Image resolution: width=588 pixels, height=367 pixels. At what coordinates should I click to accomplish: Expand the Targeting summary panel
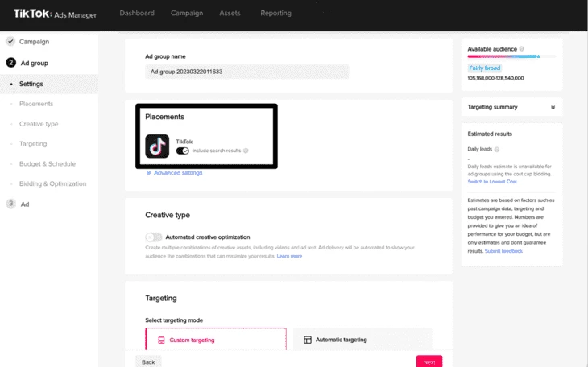(x=511, y=107)
